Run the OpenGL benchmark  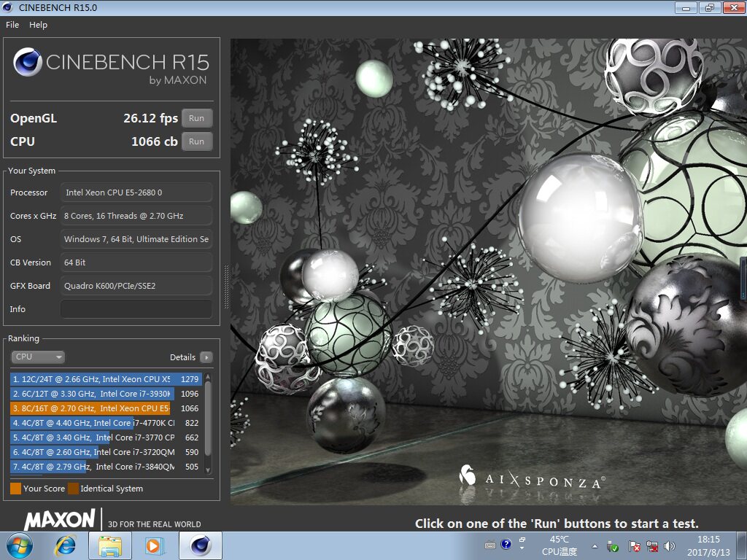tap(197, 118)
